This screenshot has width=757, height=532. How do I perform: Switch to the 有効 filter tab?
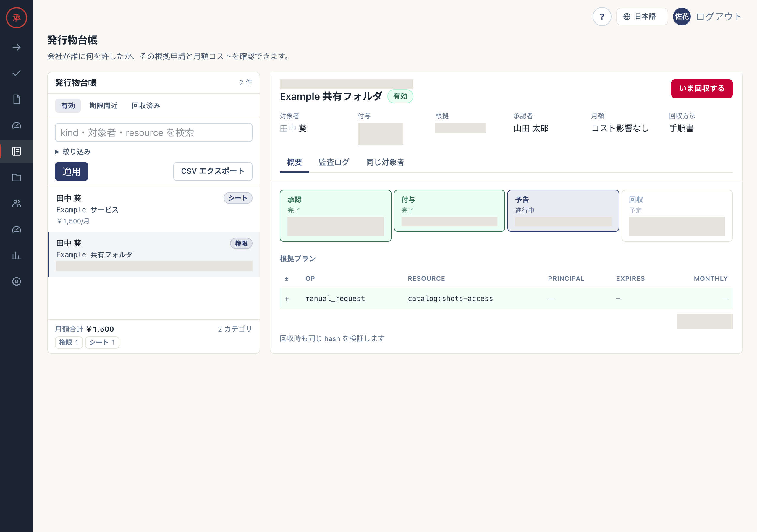(68, 106)
